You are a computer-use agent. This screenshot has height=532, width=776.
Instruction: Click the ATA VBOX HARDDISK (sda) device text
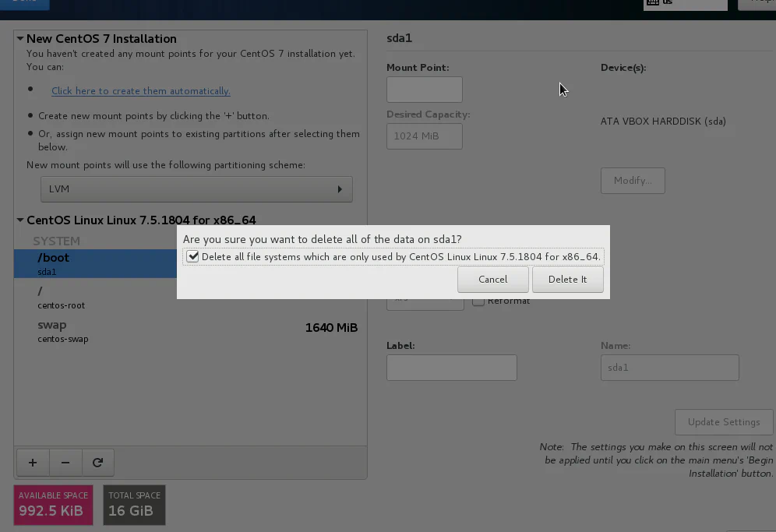point(663,122)
